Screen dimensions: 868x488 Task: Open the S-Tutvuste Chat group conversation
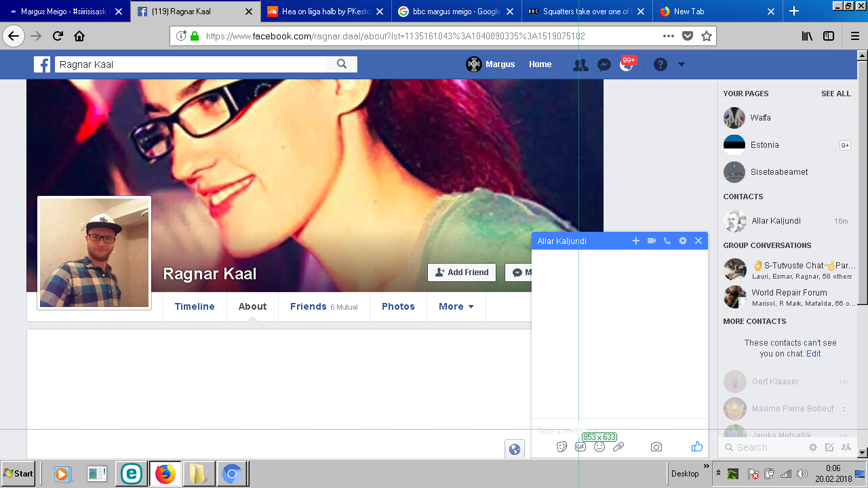pyautogui.click(x=789, y=270)
